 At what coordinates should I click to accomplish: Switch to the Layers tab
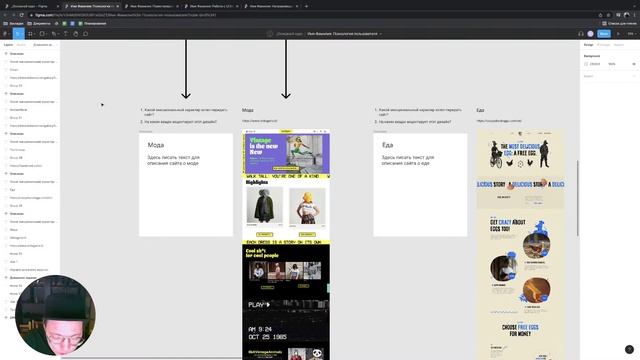(x=8, y=44)
